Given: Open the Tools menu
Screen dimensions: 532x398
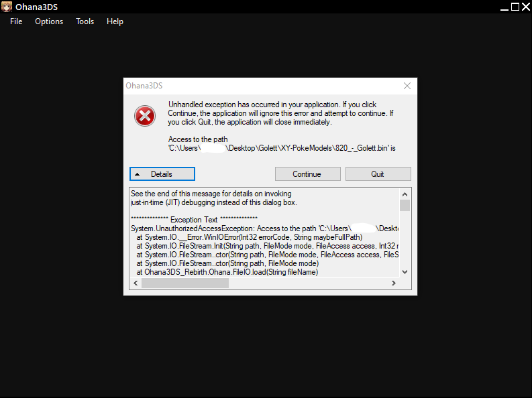Looking at the screenshot, I should tap(85, 21).
